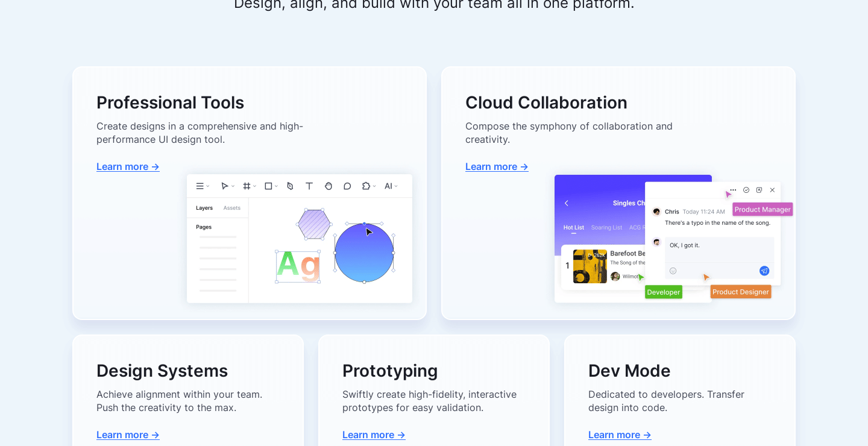The image size is (868, 446).
Task: Switch to the Assets tab
Action: tap(232, 207)
